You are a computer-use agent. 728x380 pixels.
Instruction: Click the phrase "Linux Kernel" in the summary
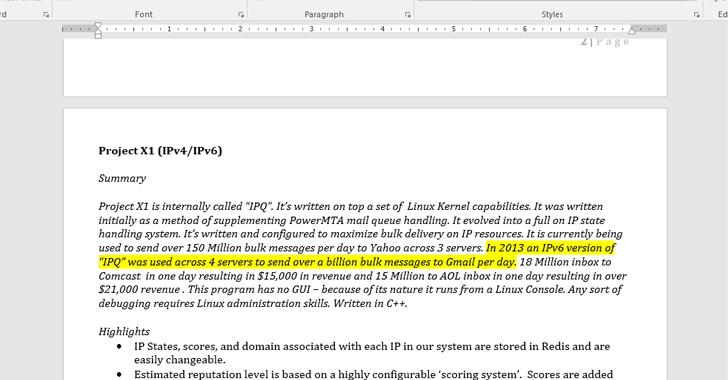(438, 206)
